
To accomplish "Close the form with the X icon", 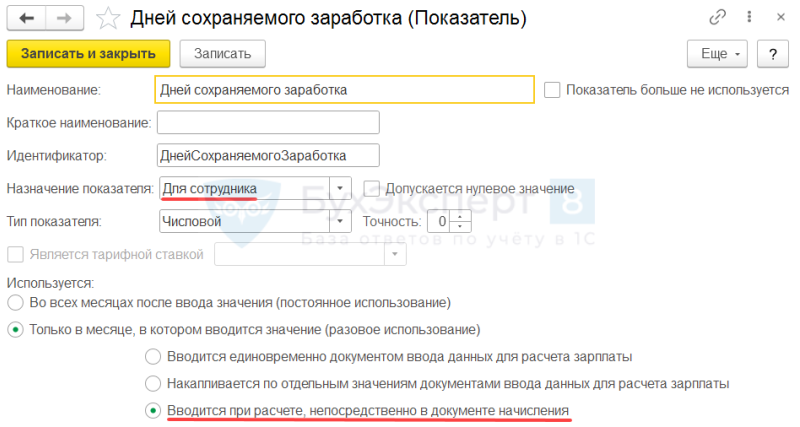I will [x=781, y=17].
